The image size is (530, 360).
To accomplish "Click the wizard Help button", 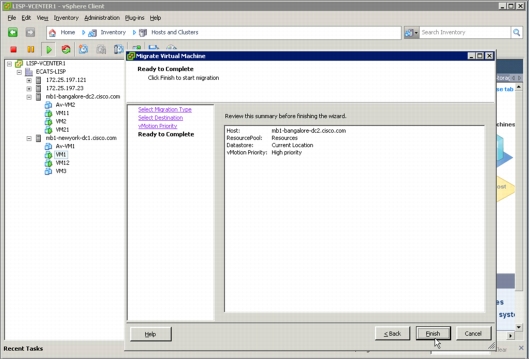I will coord(150,334).
